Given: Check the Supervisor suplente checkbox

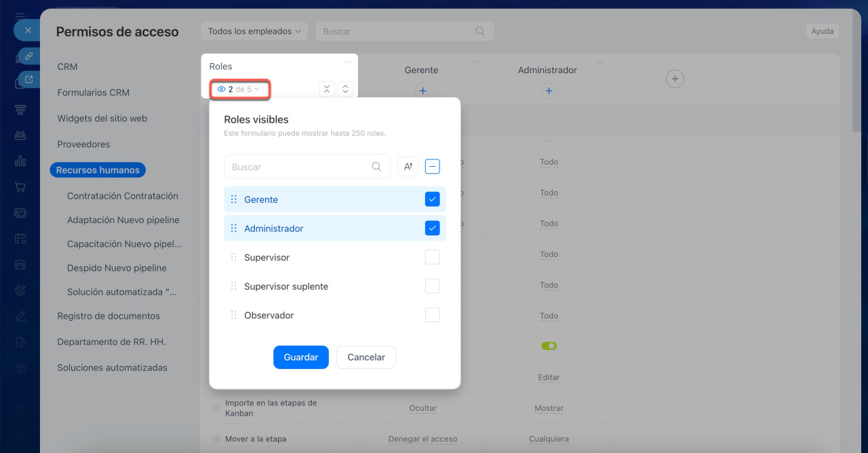Looking at the screenshot, I should pos(432,286).
